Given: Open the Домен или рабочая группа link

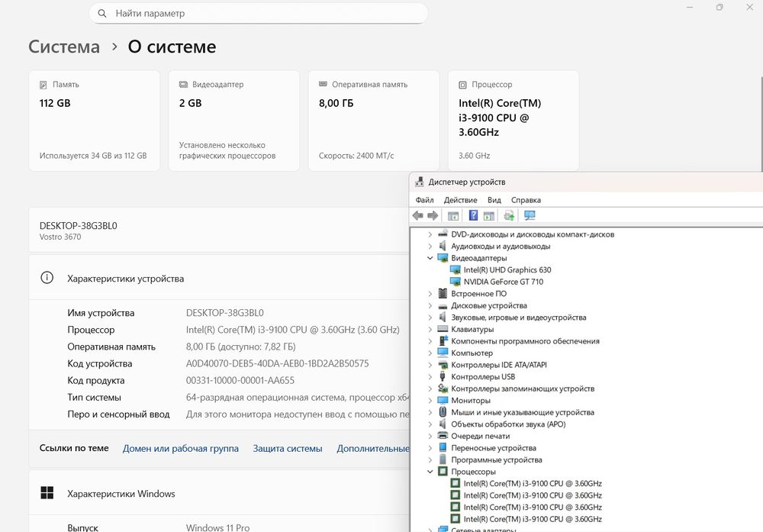Looking at the screenshot, I should tap(181, 448).
